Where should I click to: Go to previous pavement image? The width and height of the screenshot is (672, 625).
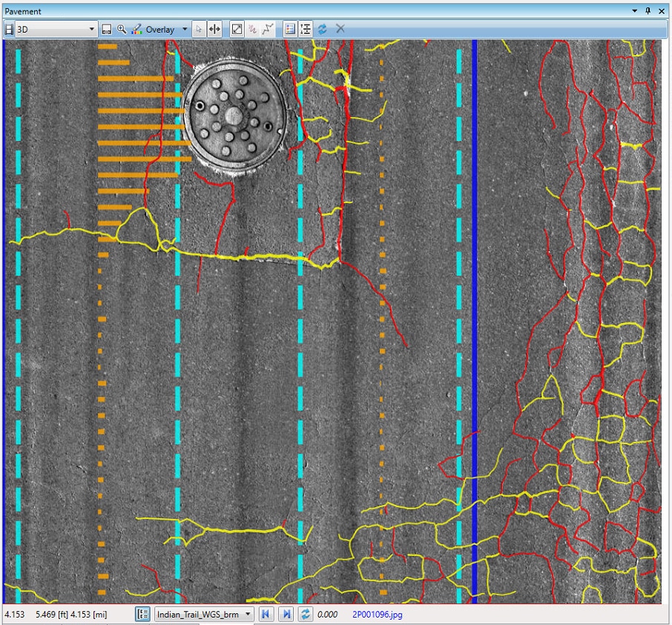pyautogui.click(x=266, y=615)
